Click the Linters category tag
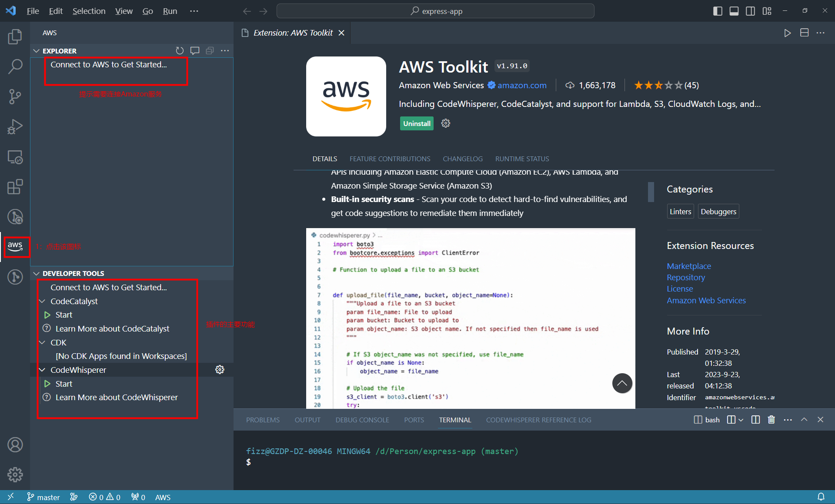 pyautogui.click(x=680, y=212)
